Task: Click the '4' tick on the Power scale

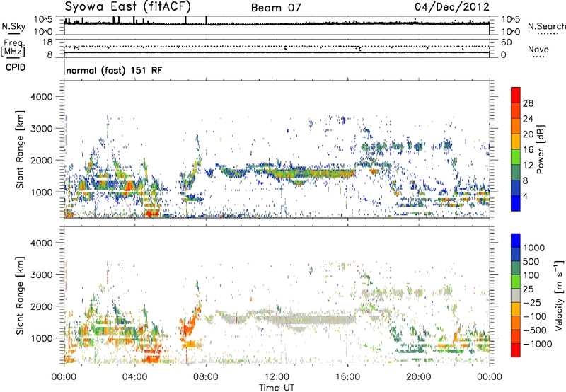Action: (x=525, y=196)
